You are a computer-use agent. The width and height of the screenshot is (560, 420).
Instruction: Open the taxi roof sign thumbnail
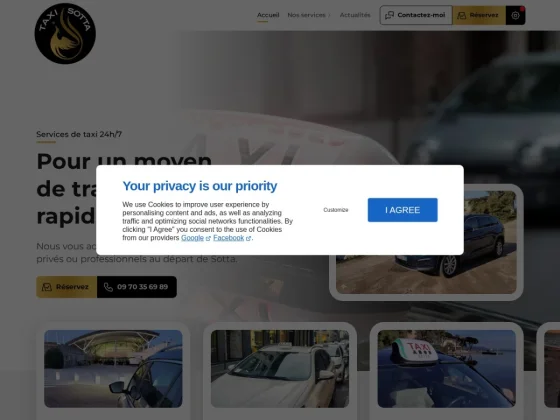(447, 369)
